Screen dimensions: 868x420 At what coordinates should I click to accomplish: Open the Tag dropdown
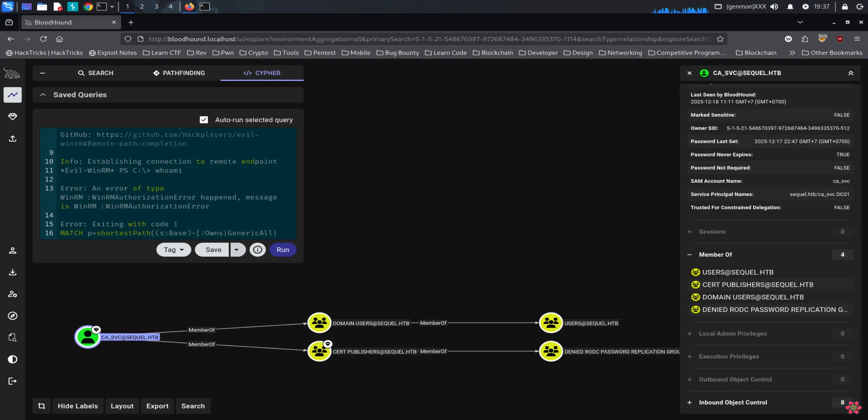tap(173, 250)
